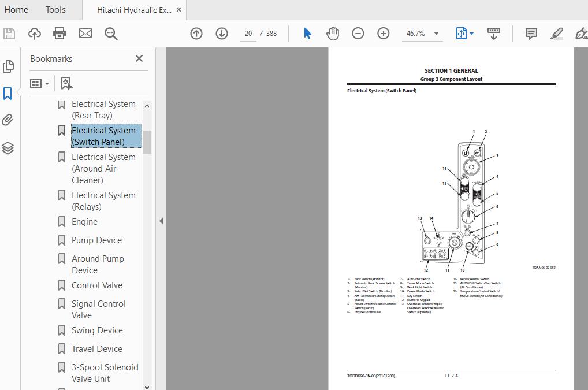This screenshot has height=390, width=588.
Task: Switch to the Home tab
Action: click(16, 9)
